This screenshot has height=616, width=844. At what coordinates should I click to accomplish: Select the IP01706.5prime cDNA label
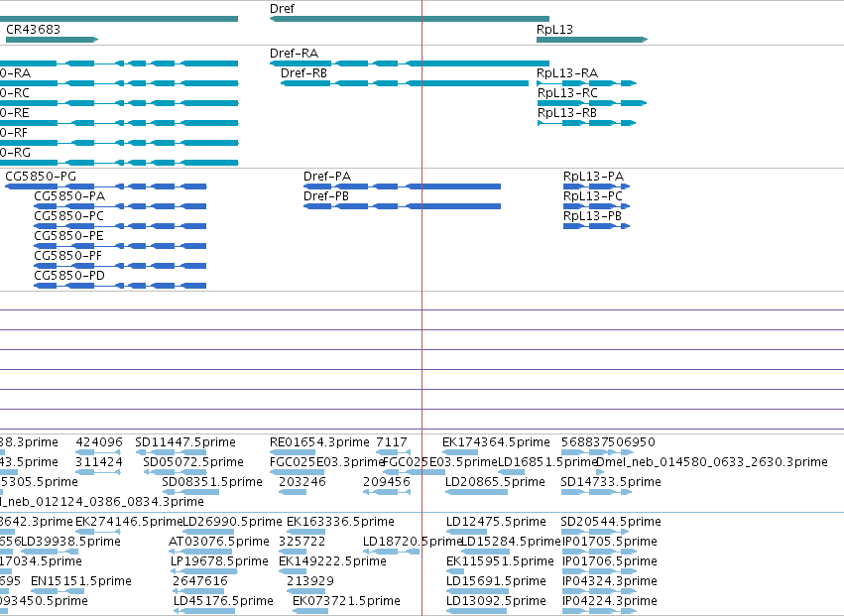(x=609, y=561)
